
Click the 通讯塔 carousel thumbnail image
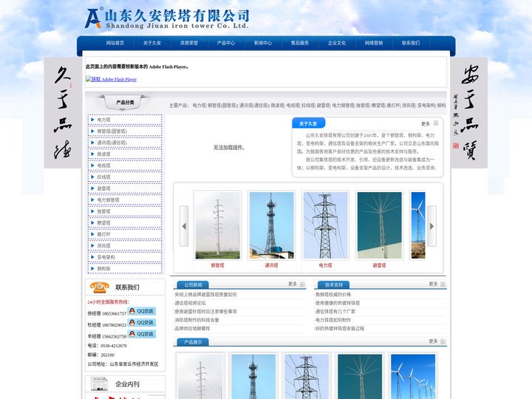click(271, 225)
